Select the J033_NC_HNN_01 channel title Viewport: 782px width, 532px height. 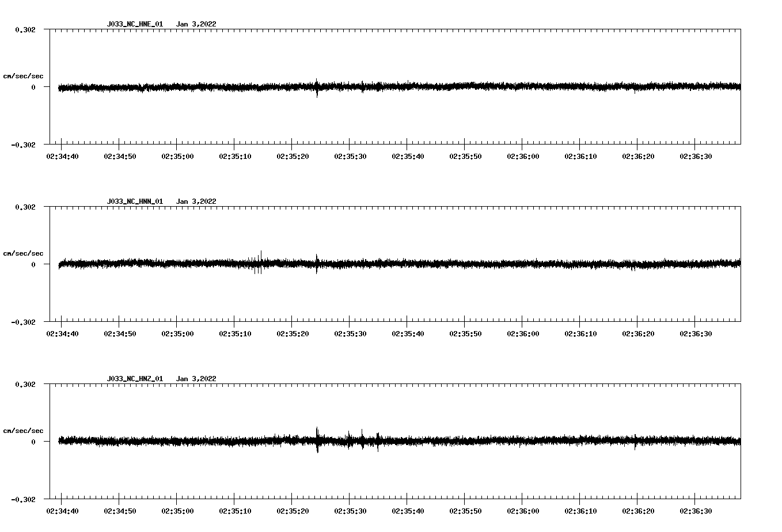[135, 202]
